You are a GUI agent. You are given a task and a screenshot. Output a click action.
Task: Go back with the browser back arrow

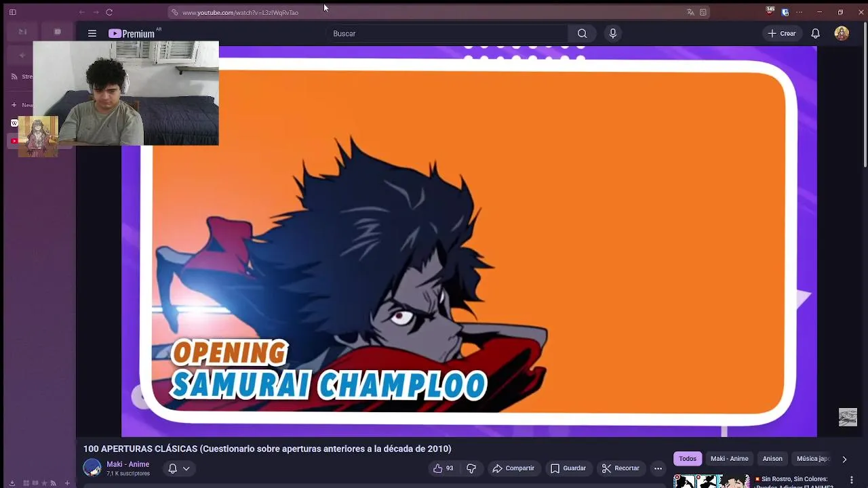81,12
